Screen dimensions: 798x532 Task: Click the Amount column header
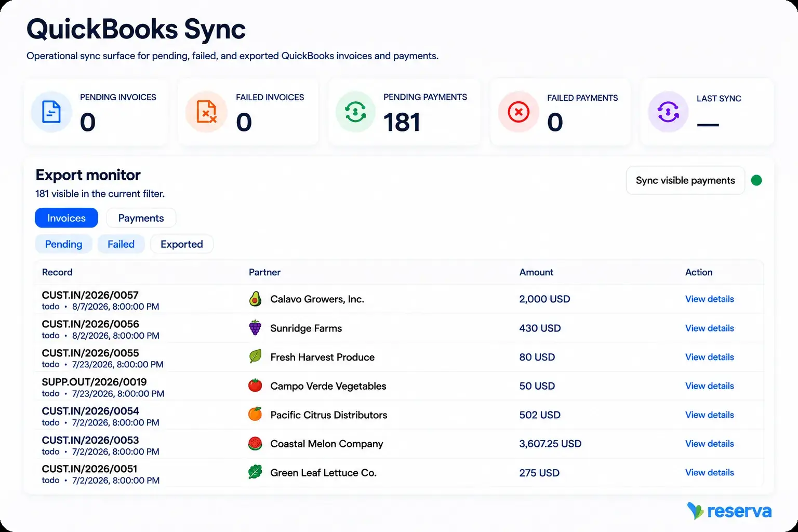point(536,272)
